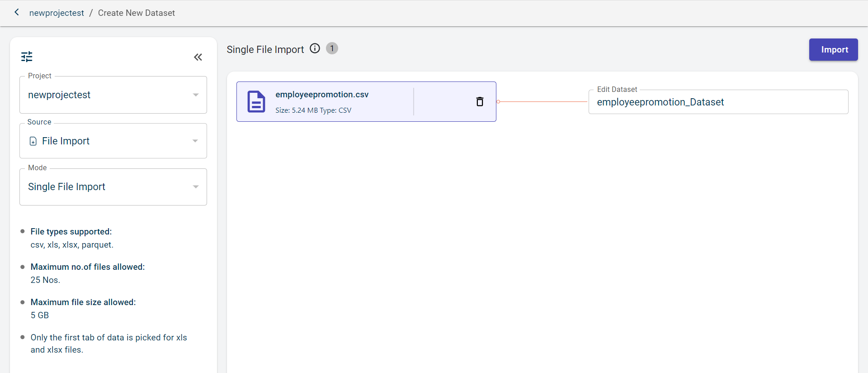Click the Mode dropdown arrow
868x373 pixels.
point(196,187)
